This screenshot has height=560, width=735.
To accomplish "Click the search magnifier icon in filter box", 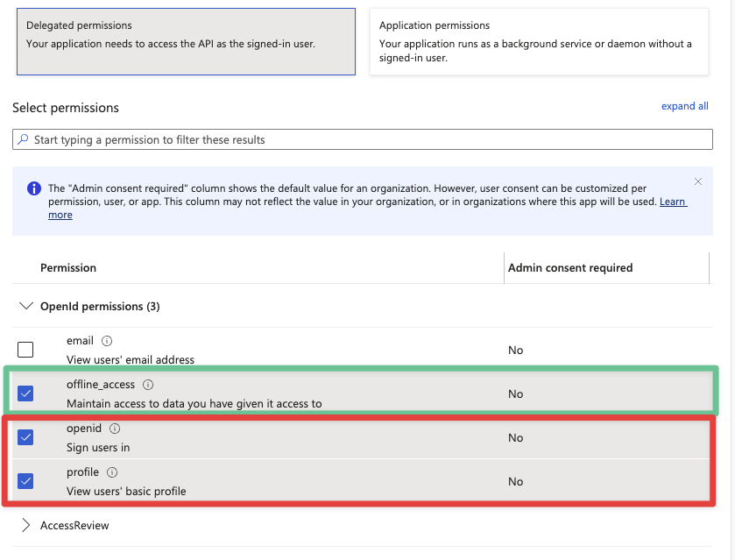I will (24, 139).
